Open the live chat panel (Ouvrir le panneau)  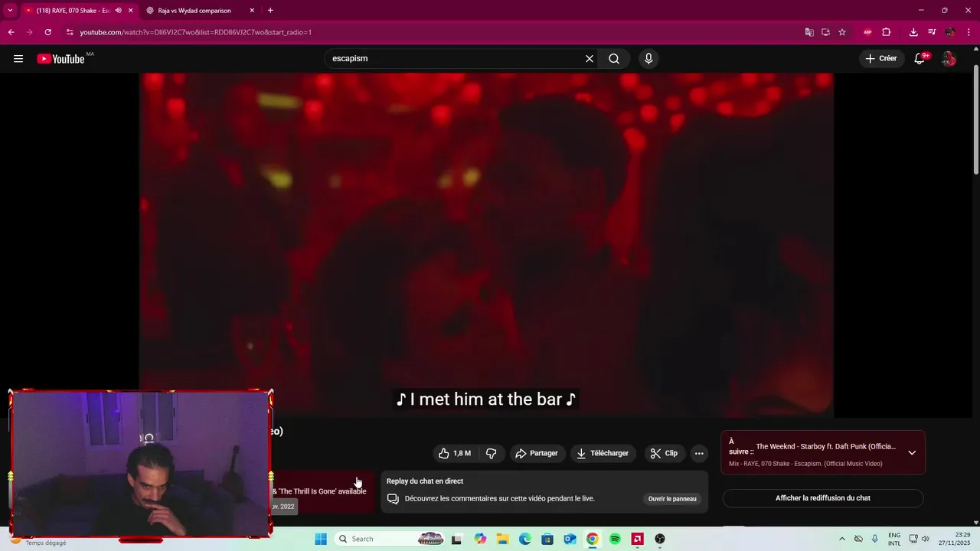tap(672, 499)
